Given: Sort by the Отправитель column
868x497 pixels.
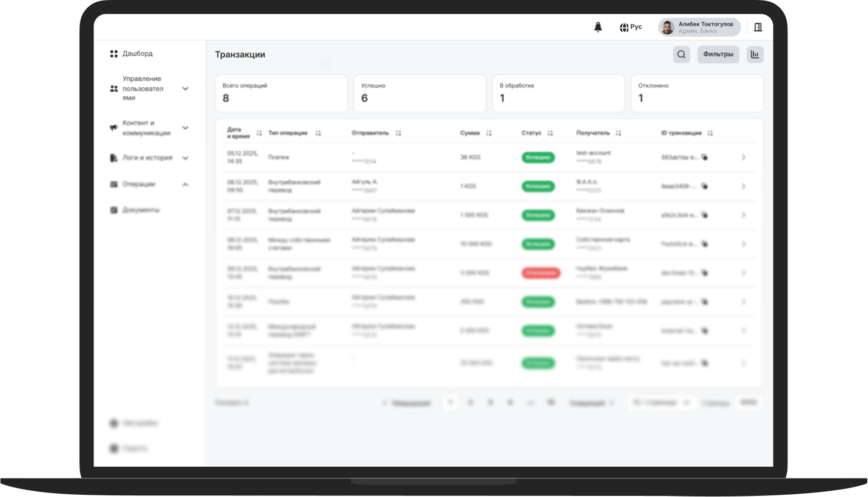Looking at the screenshot, I should coord(398,133).
